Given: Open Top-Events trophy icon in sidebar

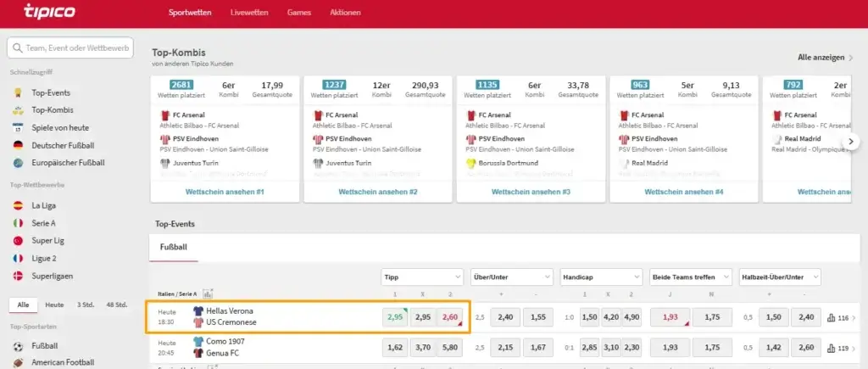Looking at the screenshot, I should click(x=17, y=92).
